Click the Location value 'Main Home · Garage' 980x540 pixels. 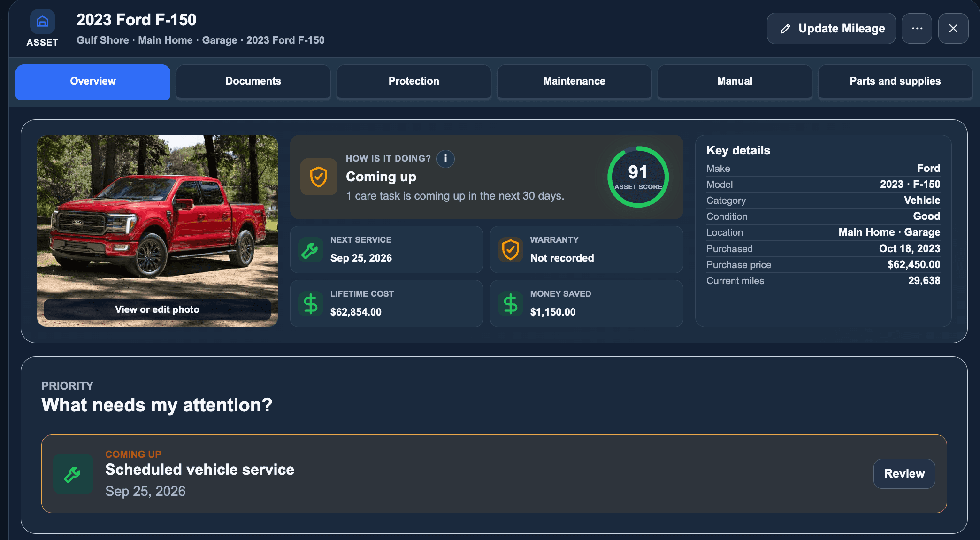[889, 232]
